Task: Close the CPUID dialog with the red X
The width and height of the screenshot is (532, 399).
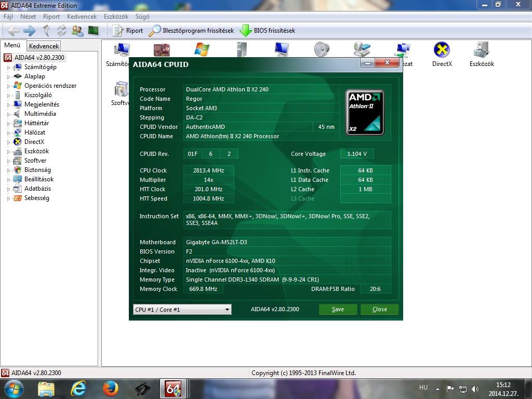Action: 387,62
